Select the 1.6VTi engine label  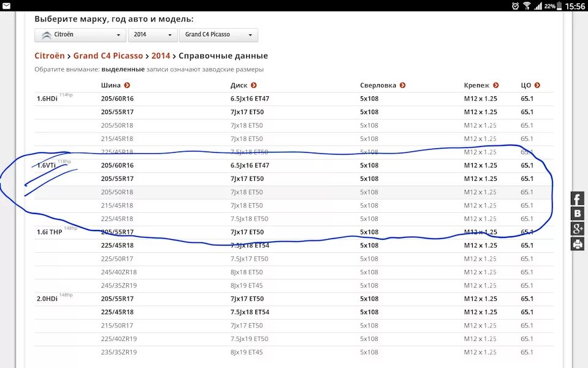46,165
